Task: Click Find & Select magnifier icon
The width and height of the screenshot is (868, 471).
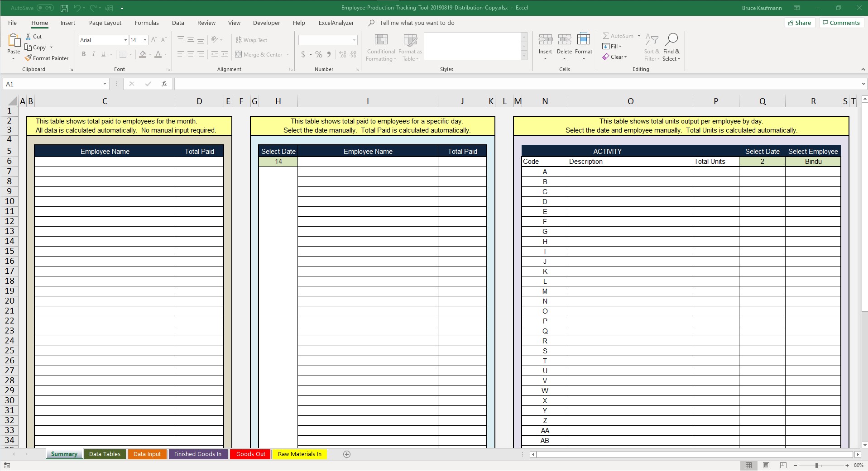Action: click(x=671, y=40)
